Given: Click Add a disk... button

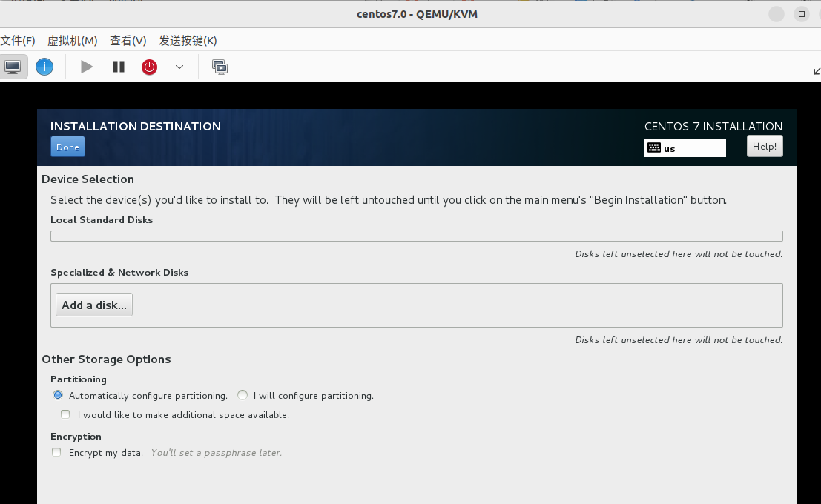Looking at the screenshot, I should click(x=94, y=305).
